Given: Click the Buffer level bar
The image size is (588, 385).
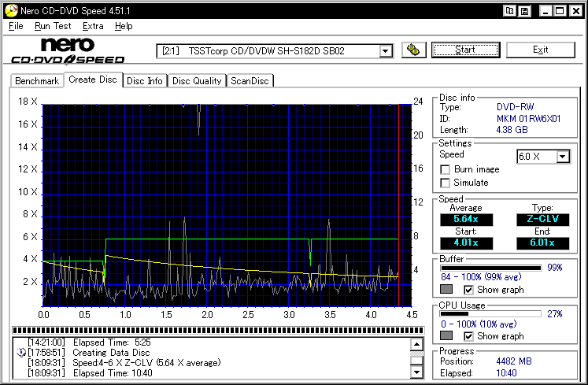Looking at the screenshot, I should coord(491,268).
